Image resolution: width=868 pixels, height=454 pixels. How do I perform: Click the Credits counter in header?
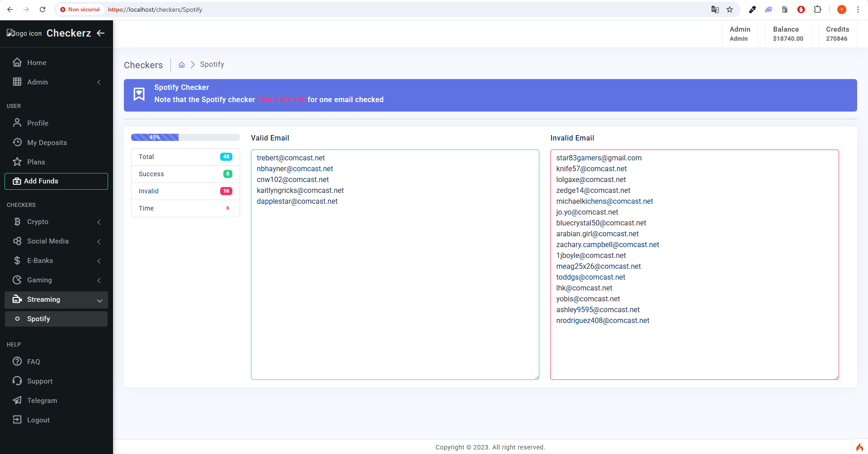click(837, 34)
